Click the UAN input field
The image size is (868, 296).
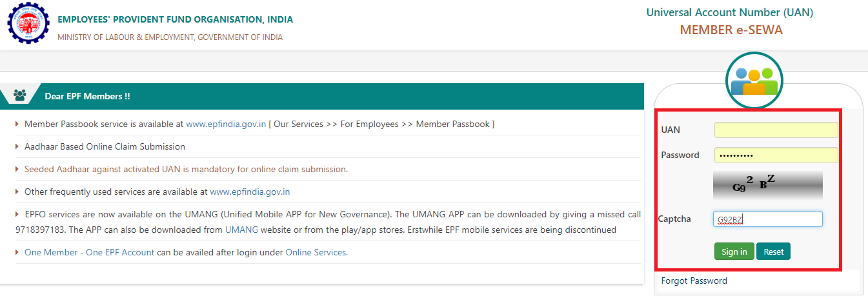coord(776,130)
